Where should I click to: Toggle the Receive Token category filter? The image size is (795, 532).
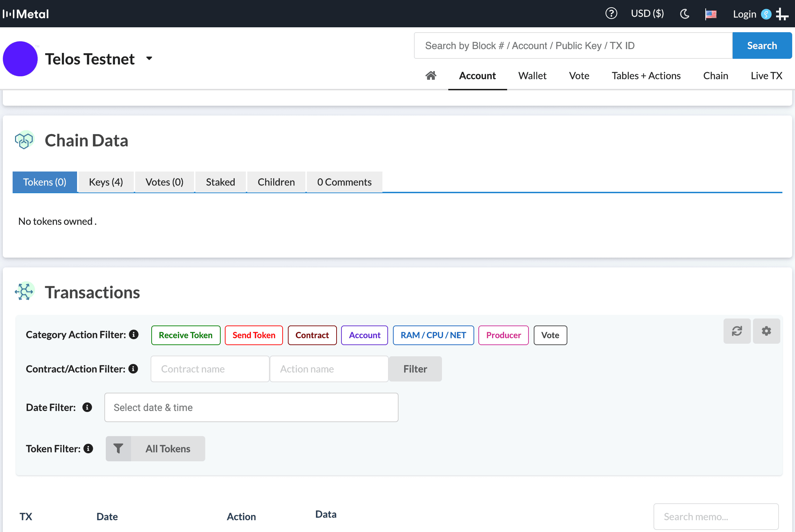point(186,335)
